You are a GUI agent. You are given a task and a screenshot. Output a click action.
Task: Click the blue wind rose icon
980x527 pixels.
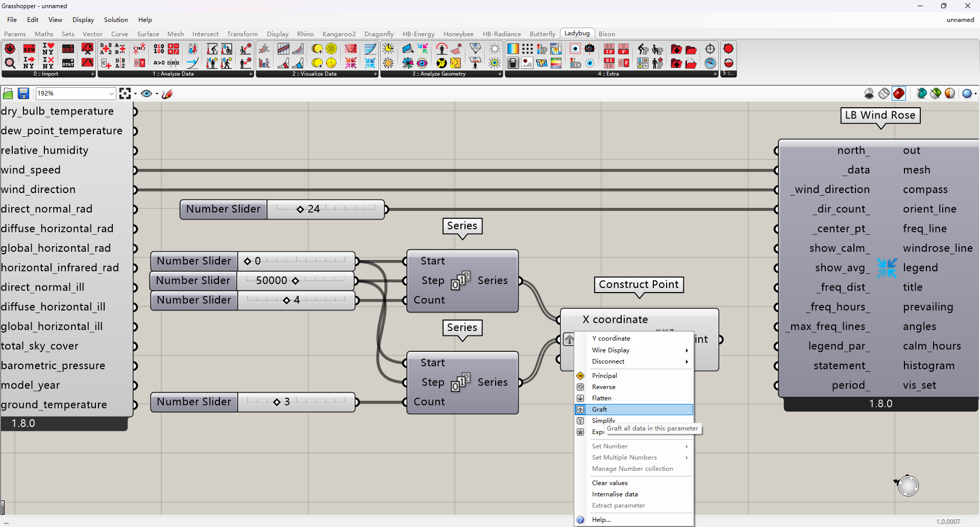(x=370, y=63)
